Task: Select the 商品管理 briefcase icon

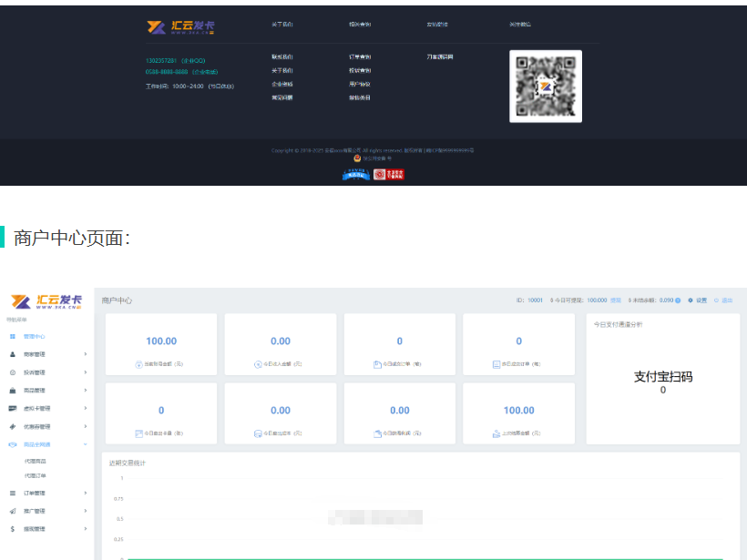Action: click(x=13, y=390)
